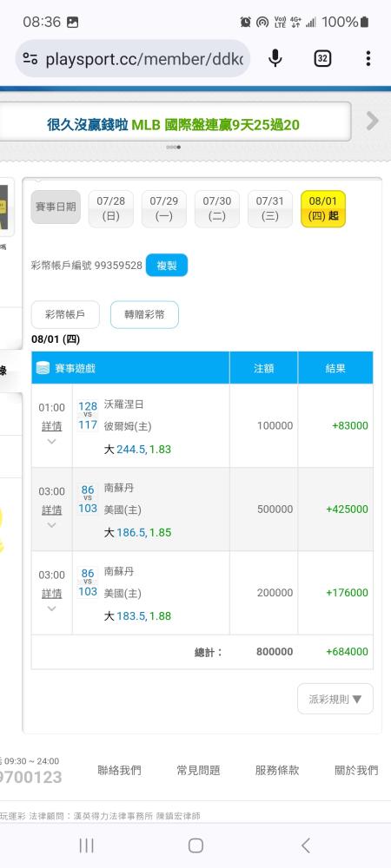
Task: Open the 常見問題 footer link
Action: pos(198,770)
